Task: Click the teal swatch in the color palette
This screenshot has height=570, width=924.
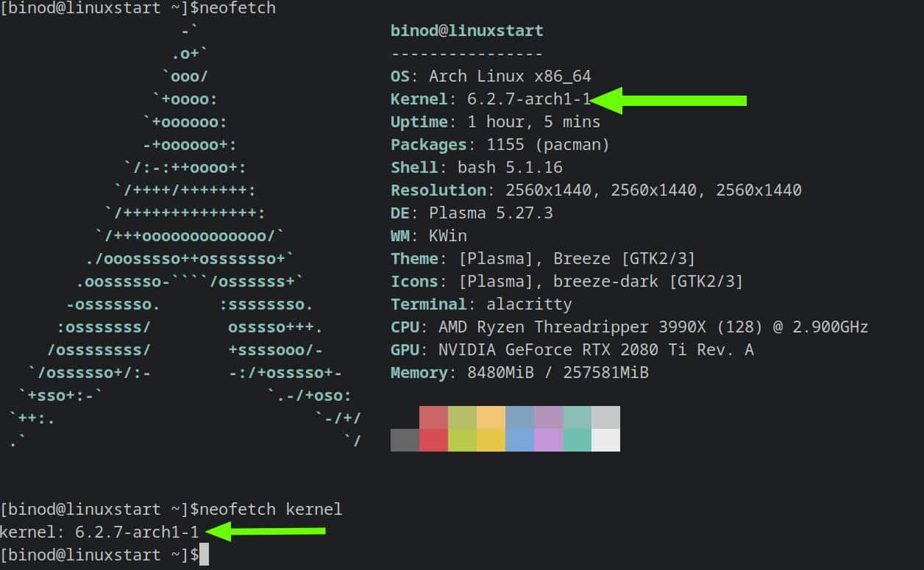Action: pyautogui.click(x=577, y=428)
